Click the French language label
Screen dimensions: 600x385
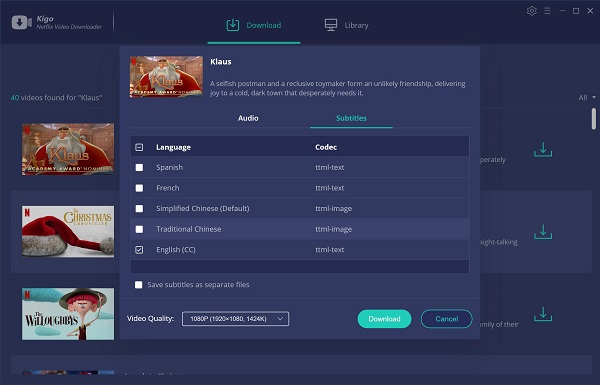pos(168,188)
